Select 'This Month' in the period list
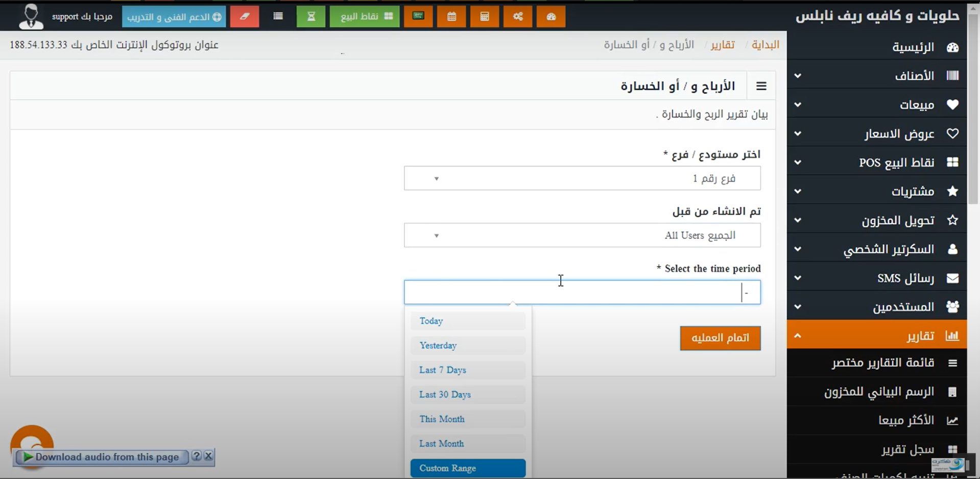This screenshot has width=980, height=479. [x=467, y=419]
